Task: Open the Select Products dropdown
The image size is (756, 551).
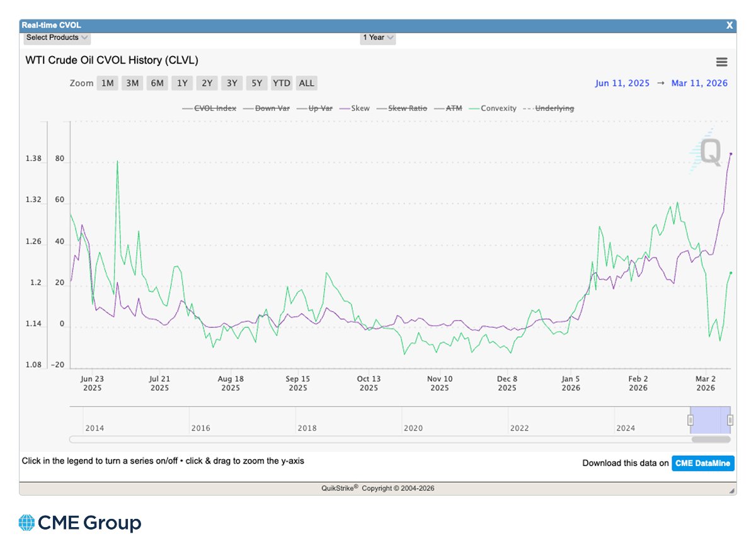Action: (56, 38)
